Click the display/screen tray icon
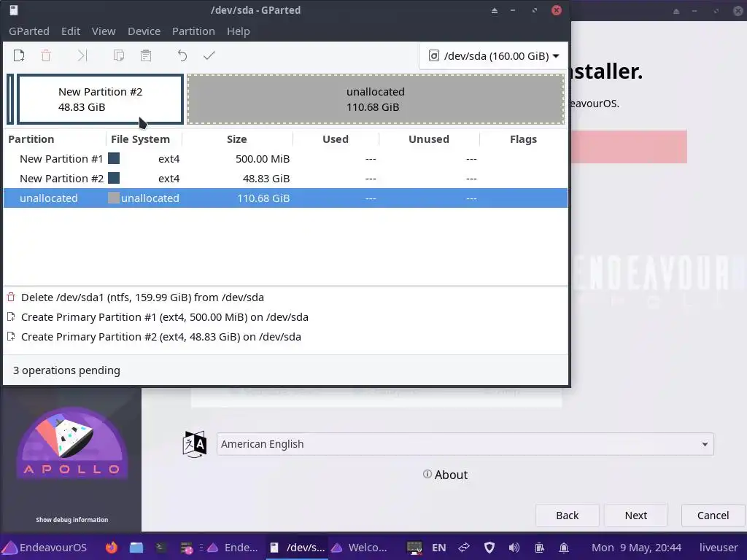747x560 pixels. point(414,548)
